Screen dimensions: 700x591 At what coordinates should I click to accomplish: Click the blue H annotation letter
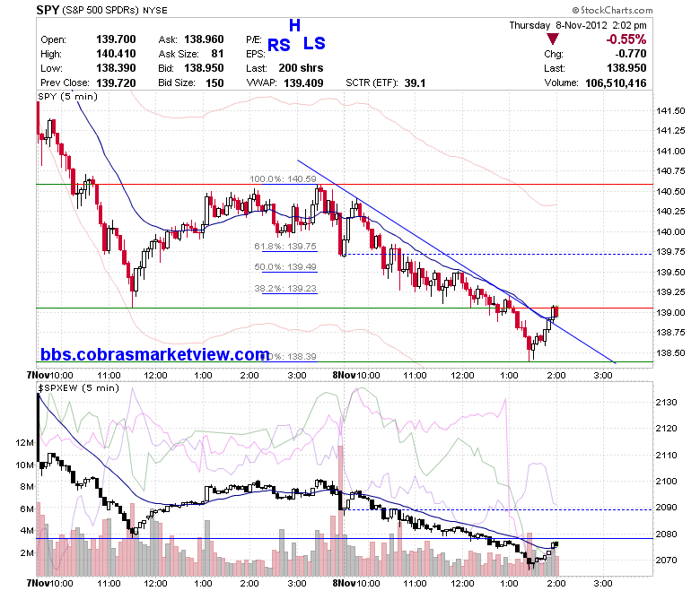point(294,25)
